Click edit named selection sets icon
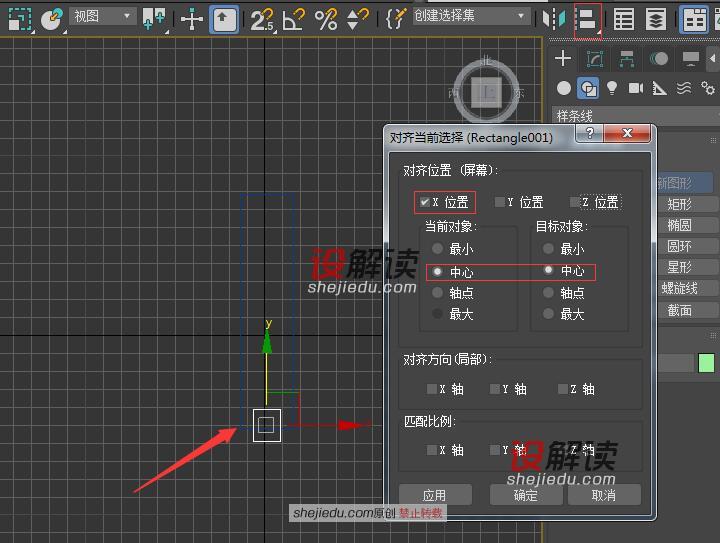Screen dimensions: 720x543 coord(396,19)
